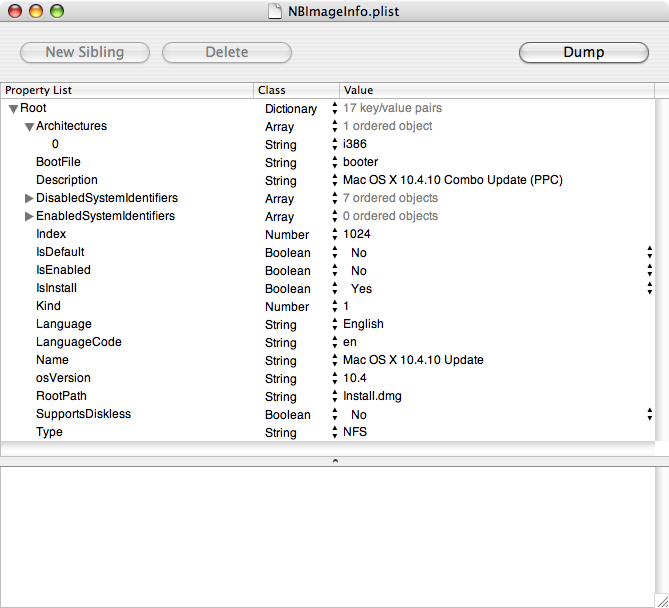Open class popup for Root row
The height and width of the screenshot is (608, 669).
click(334, 108)
